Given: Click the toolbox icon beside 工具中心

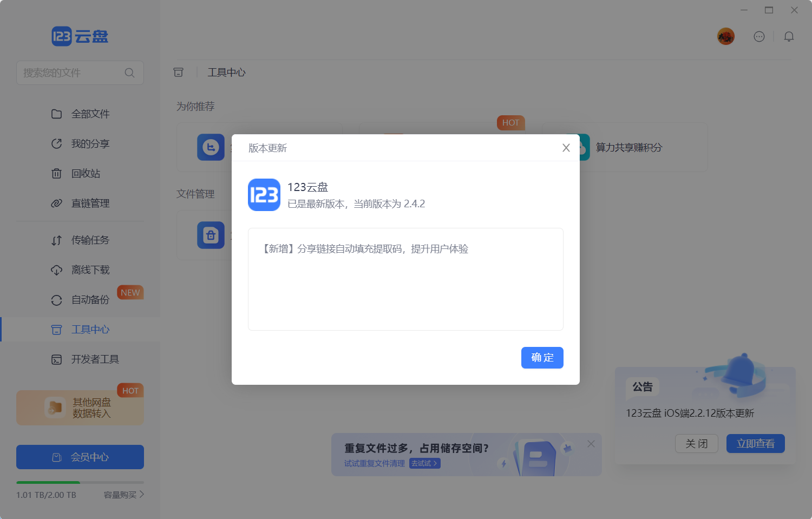Looking at the screenshot, I should (x=56, y=330).
